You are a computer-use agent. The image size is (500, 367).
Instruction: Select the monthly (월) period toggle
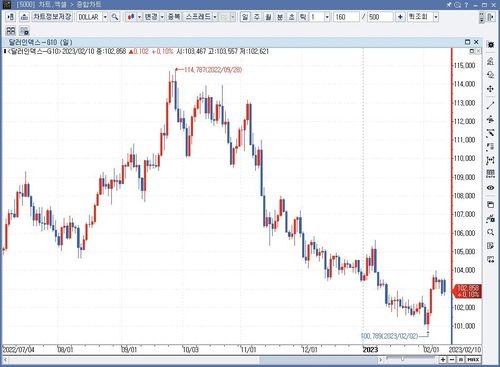point(268,17)
